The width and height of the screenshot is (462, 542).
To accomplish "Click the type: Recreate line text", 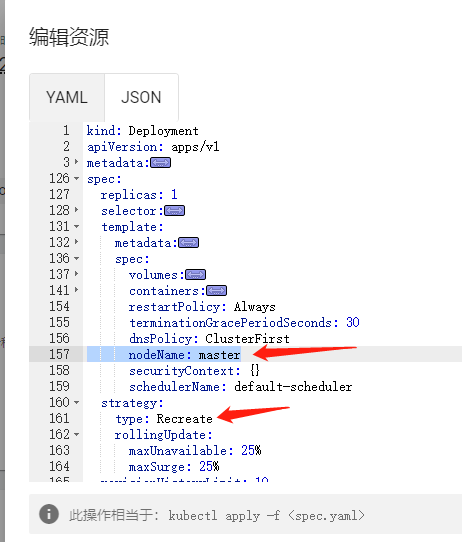I will coord(164,419).
